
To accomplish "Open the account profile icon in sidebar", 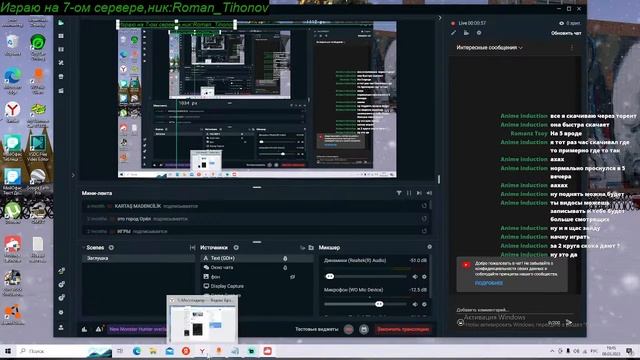I will (61, 327).
